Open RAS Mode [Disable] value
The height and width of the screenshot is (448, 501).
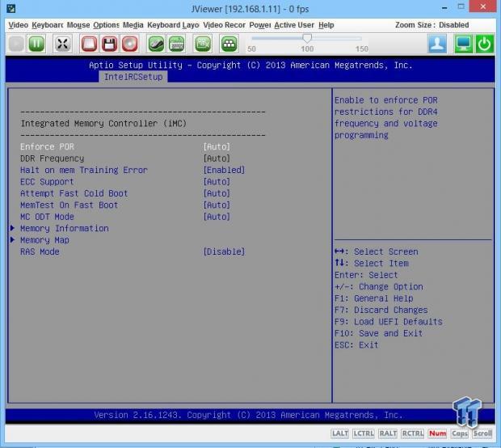coord(224,251)
